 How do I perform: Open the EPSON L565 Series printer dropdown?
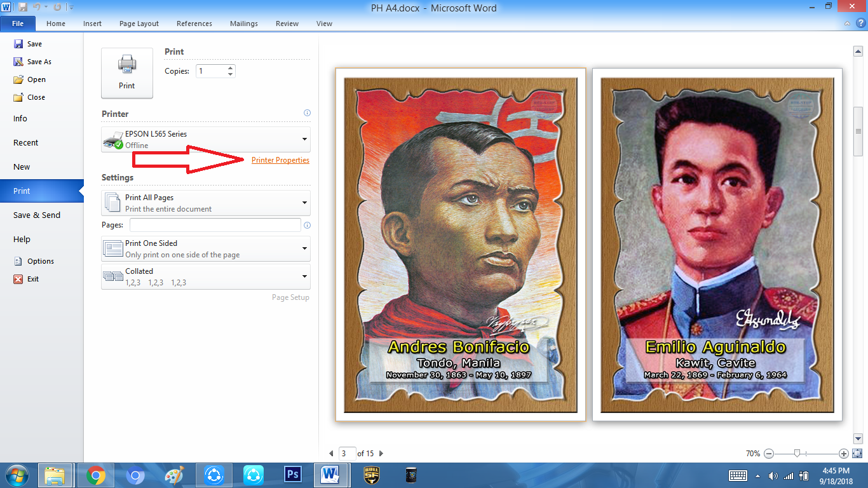tap(206, 139)
